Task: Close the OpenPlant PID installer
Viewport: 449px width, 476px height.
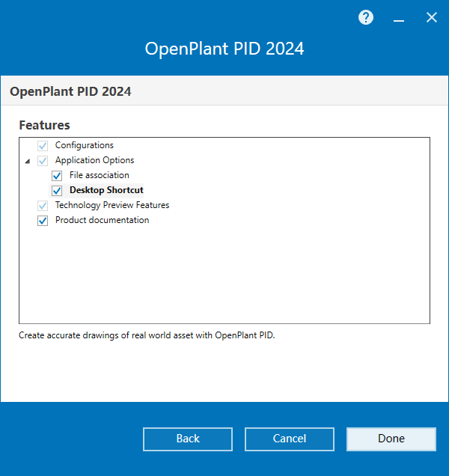Action: point(431,17)
